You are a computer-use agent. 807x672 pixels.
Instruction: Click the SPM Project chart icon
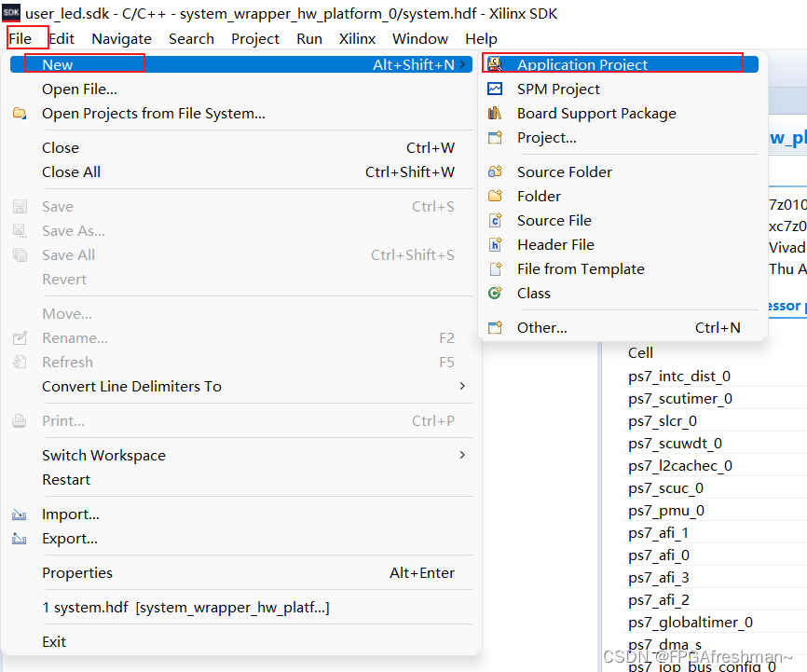tap(495, 89)
